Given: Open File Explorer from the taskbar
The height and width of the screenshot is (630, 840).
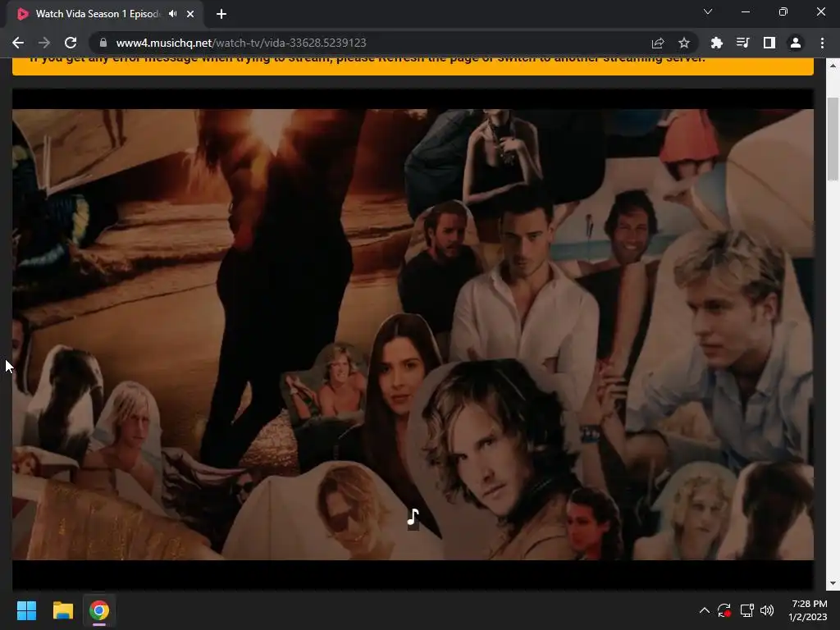Looking at the screenshot, I should pos(62,610).
